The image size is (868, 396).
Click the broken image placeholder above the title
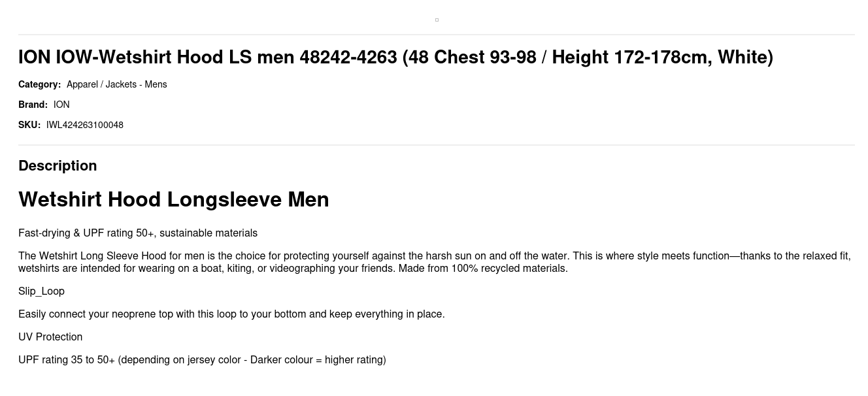tap(437, 20)
